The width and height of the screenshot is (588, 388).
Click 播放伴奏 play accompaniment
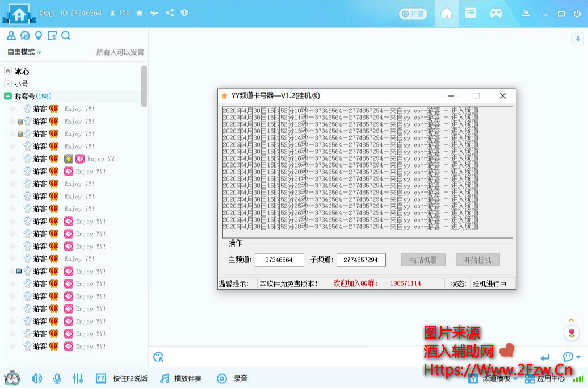click(180, 378)
